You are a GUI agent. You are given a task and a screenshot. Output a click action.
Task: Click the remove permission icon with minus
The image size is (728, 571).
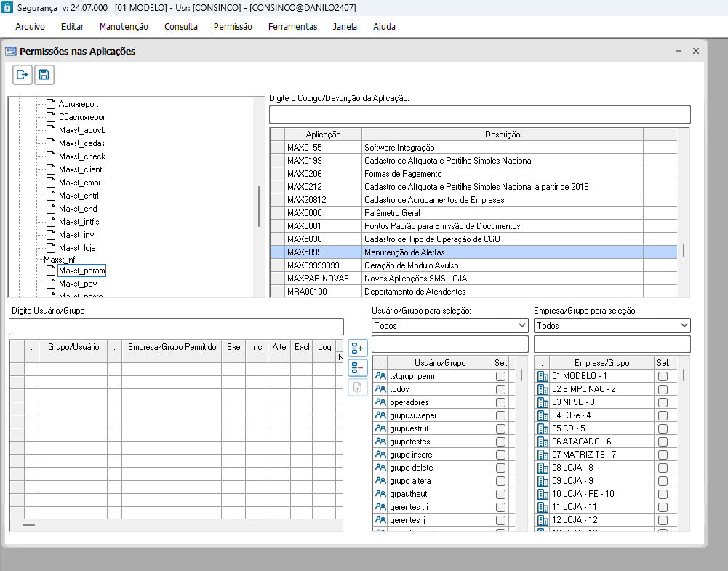click(357, 367)
